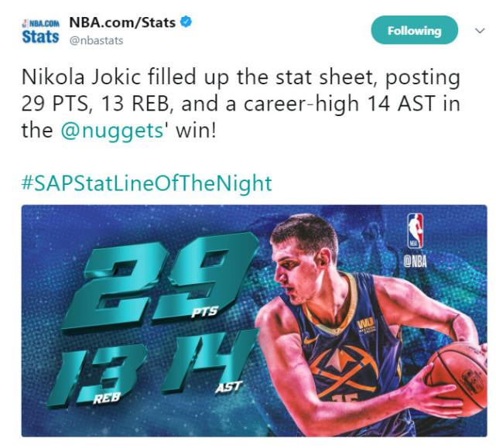The image size is (496, 448).
Task: Click the tweet text about Nikola Jokic
Action: click(240, 103)
